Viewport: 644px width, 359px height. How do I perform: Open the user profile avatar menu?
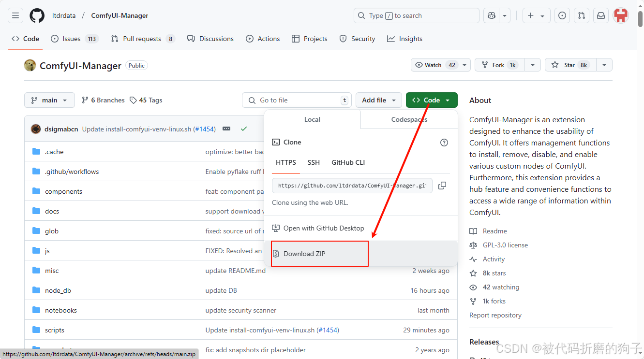[621, 15]
